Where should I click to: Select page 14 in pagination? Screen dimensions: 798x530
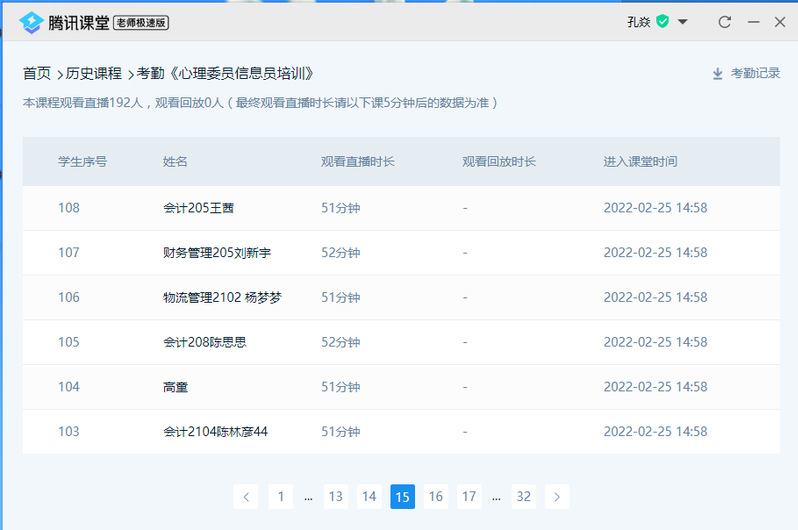(x=369, y=496)
